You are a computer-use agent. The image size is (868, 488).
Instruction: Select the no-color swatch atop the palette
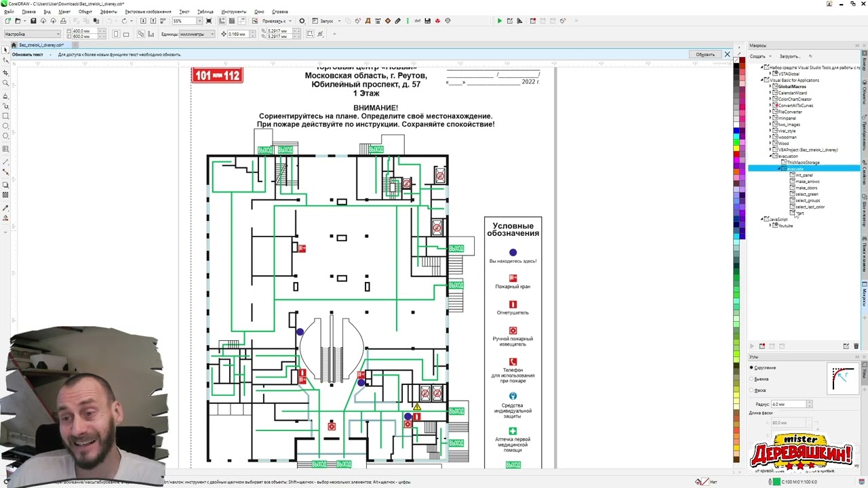tap(736, 59)
